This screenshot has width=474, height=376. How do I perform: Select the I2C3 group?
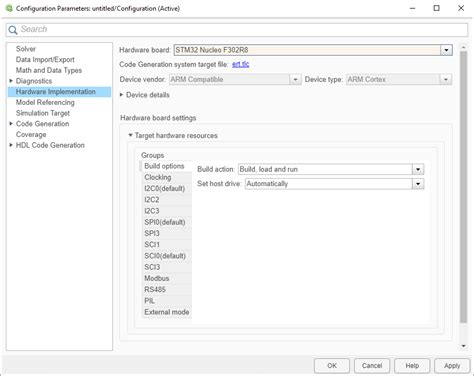pos(167,211)
